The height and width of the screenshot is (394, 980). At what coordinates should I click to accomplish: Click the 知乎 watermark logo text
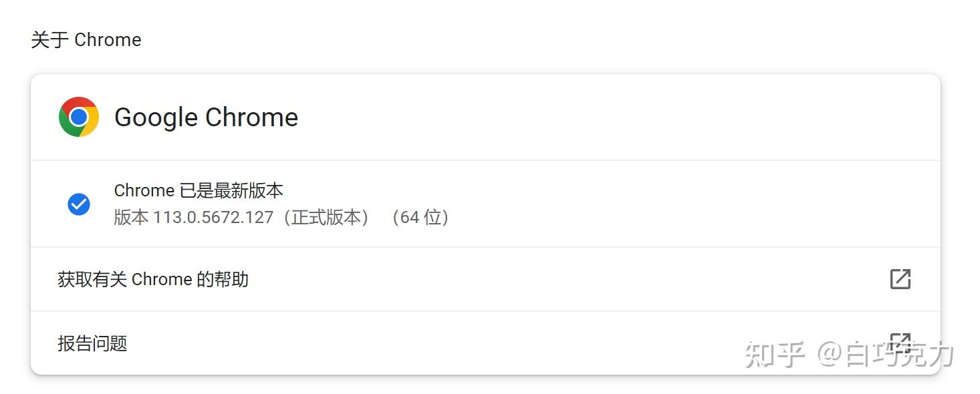[x=774, y=355]
